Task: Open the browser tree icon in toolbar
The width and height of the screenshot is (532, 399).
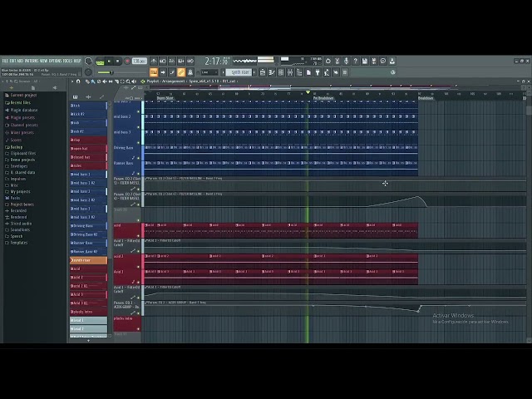Action: pyautogui.click(x=299, y=72)
